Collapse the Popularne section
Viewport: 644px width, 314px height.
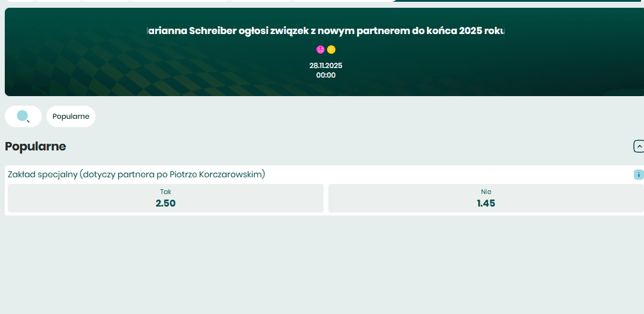coord(639,146)
